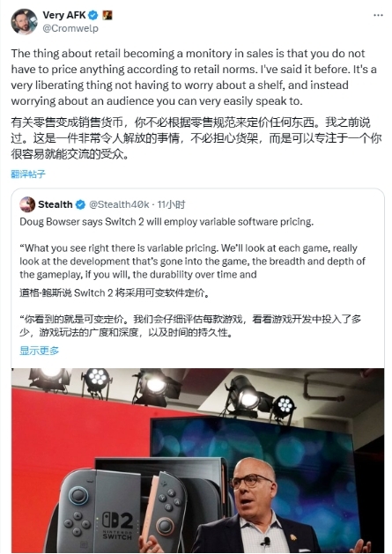This screenshot has height=554, width=392.
Task: Click the @Stealth40k handle
Action: tap(119, 204)
